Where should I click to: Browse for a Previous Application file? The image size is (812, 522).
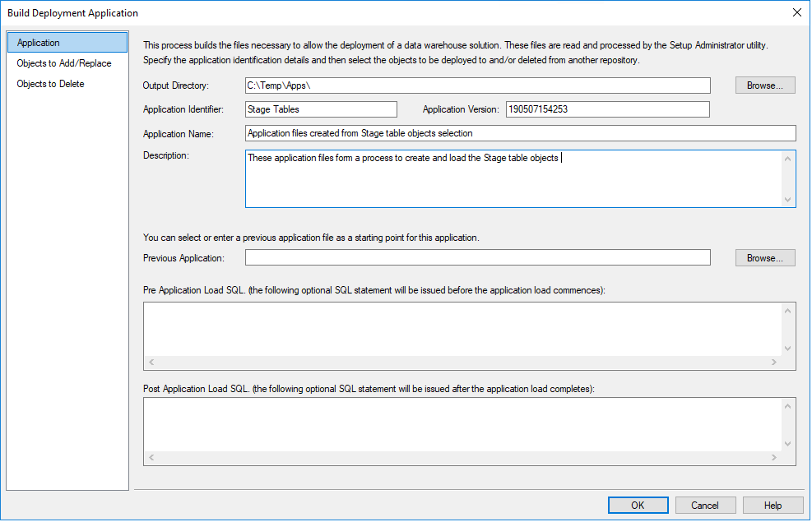[765, 258]
